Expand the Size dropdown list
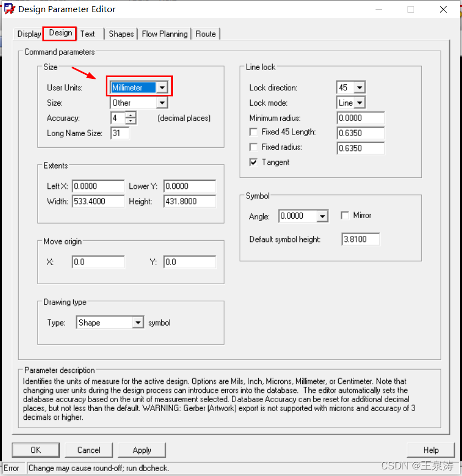The height and width of the screenshot is (476, 462). click(x=161, y=103)
